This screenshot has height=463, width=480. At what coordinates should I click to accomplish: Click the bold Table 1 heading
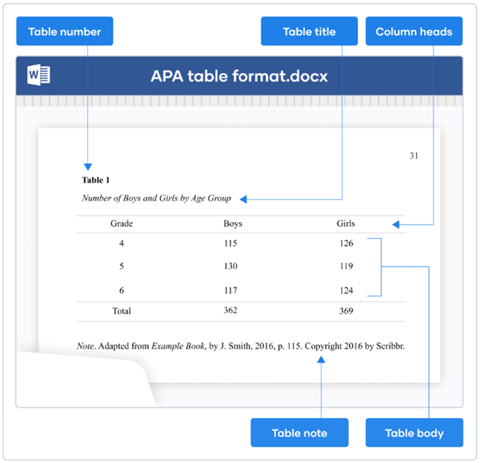coord(96,180)
